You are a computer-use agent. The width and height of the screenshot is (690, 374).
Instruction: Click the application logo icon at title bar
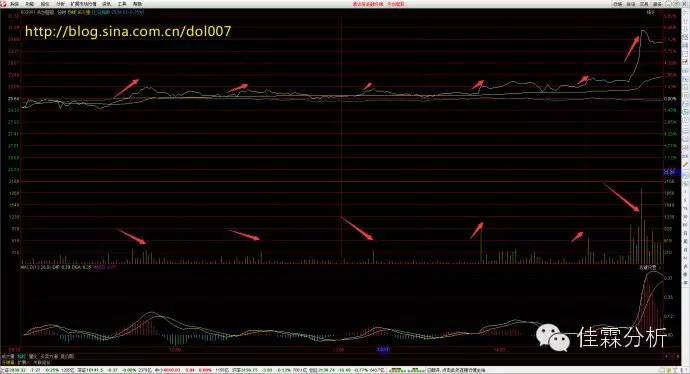4,4
